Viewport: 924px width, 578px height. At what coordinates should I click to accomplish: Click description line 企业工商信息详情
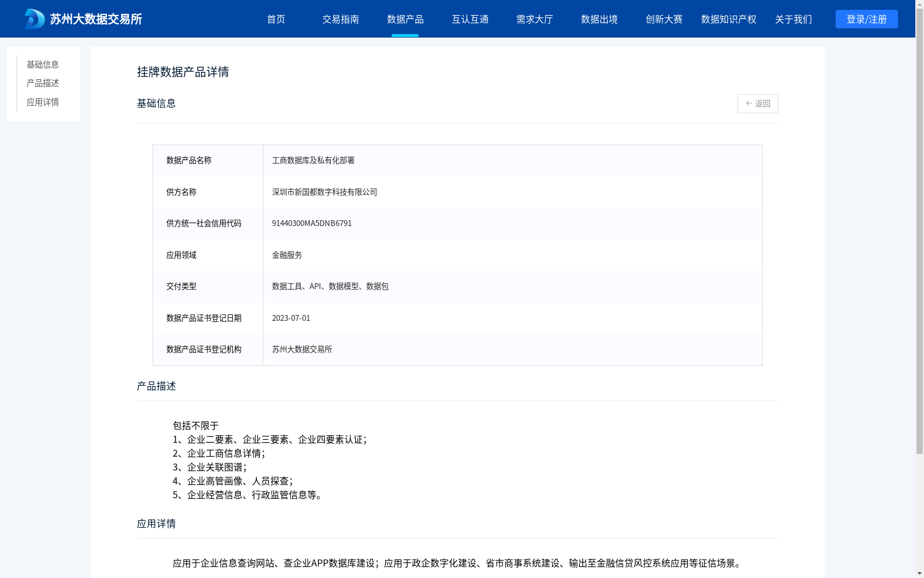[x=219, y=453]
